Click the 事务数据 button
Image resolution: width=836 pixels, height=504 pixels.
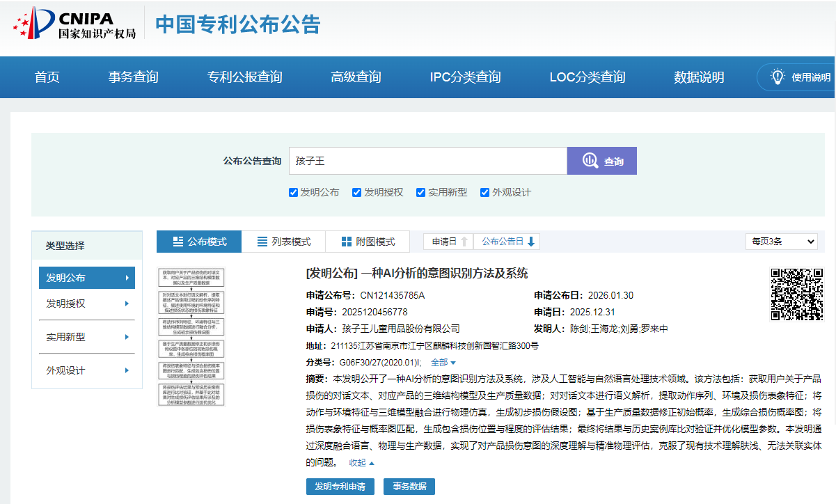[409, 487]
